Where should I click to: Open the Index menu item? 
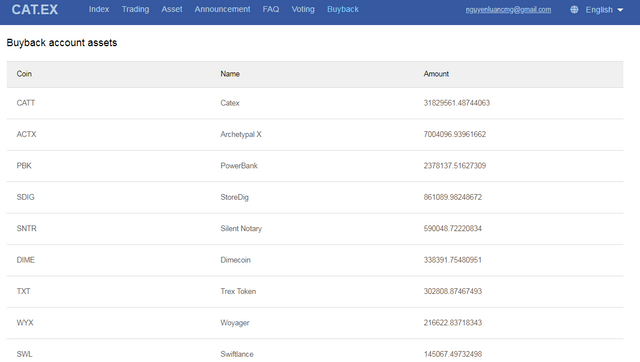click(99, 9)
